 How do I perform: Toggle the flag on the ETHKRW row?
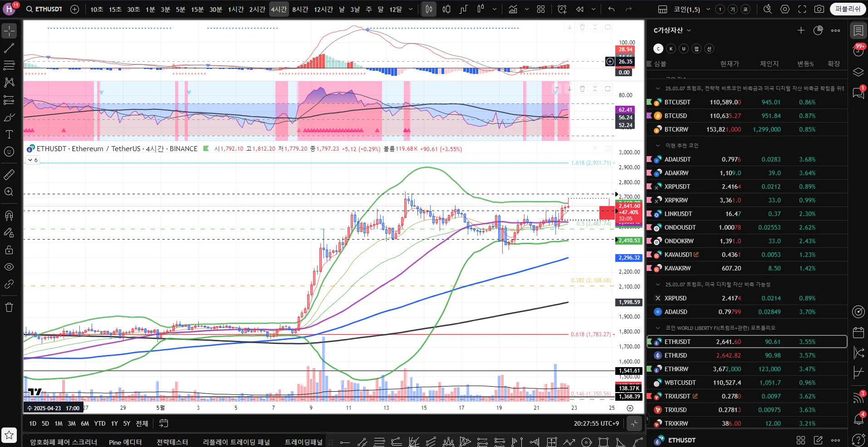[x=649, y=369]
